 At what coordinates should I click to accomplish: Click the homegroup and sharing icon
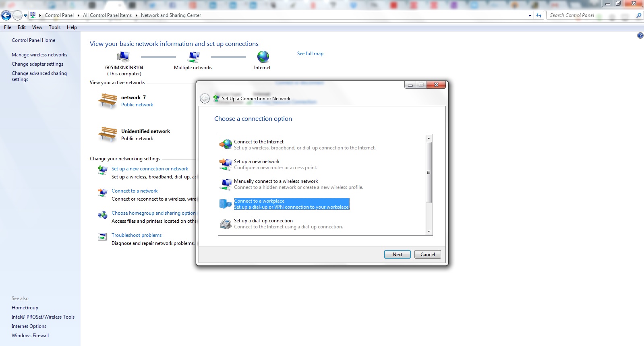[x=103, y=215]
